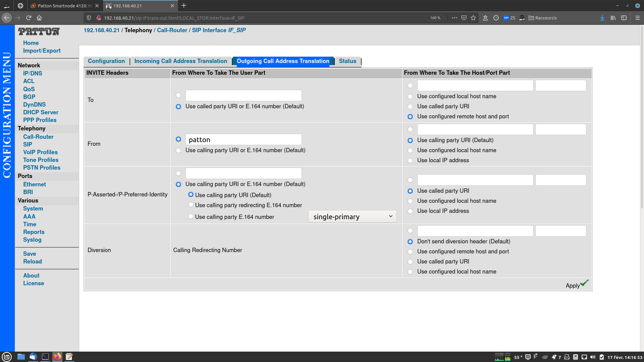Close the Patton Smartnode 4120 tab
Viewport: 644px width, 362px height.
pyautogui.click(x=97, y=6)
